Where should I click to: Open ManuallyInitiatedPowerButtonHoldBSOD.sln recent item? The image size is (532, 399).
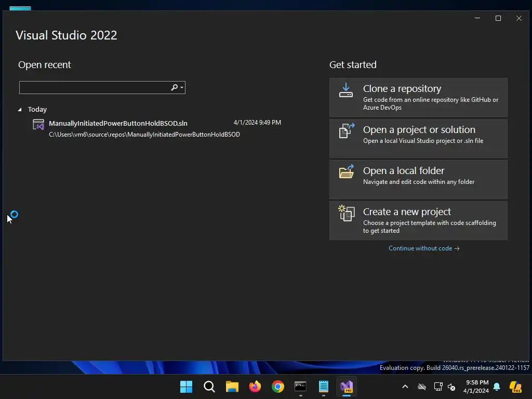pyautogui.click(x=157, y=129)
